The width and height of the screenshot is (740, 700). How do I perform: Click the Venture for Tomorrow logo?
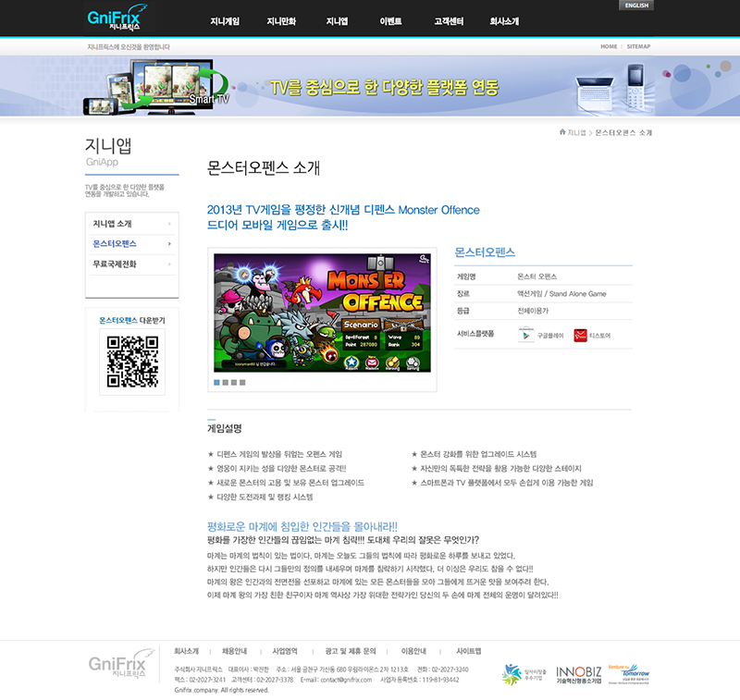click(629, 673)
